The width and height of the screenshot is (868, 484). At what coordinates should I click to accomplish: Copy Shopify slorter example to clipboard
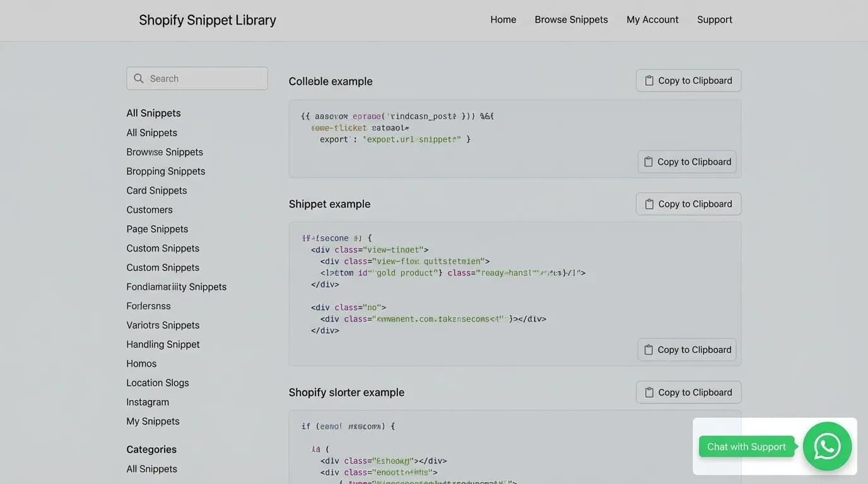tap(688, 392)
